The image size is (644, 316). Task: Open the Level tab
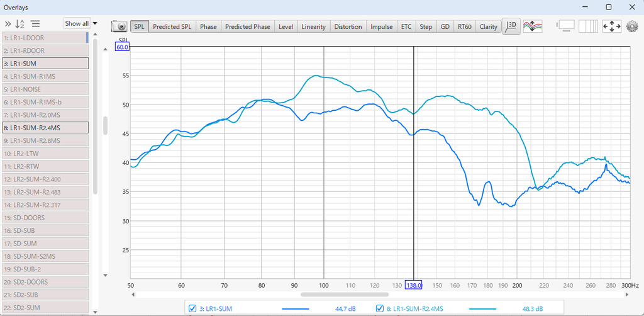click(x=286, y=26)
